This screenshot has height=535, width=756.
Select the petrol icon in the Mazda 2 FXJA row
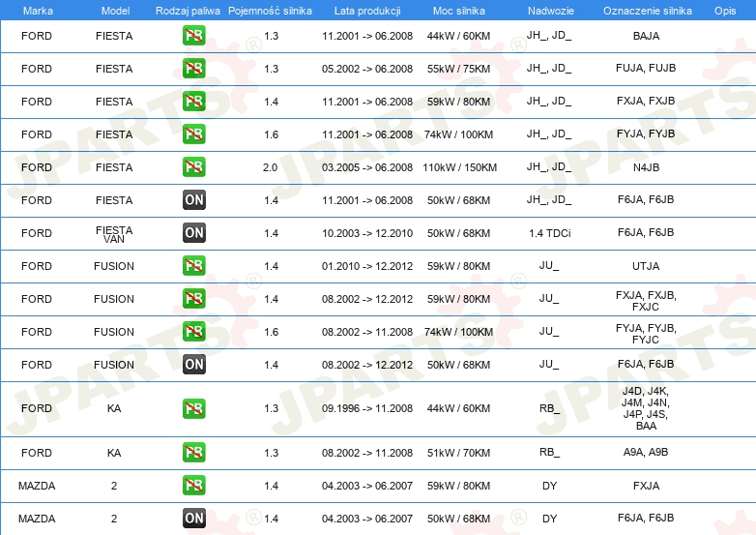[193, 486]
